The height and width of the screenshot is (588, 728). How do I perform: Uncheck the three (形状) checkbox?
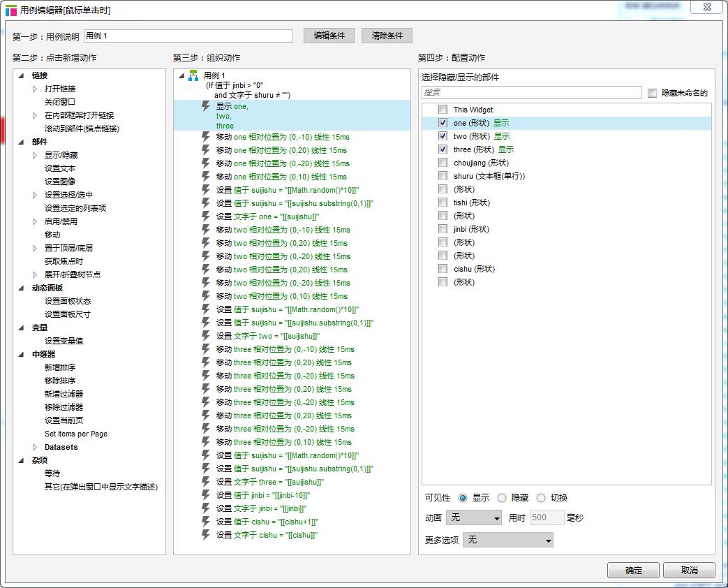pos(443,149)
